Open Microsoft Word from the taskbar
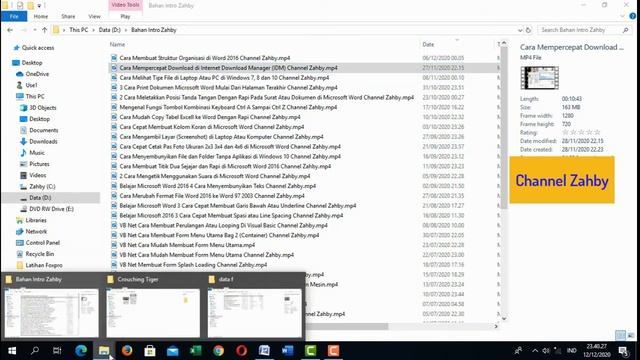The width and height of the screenshot is (640, 360). [287, 351]
